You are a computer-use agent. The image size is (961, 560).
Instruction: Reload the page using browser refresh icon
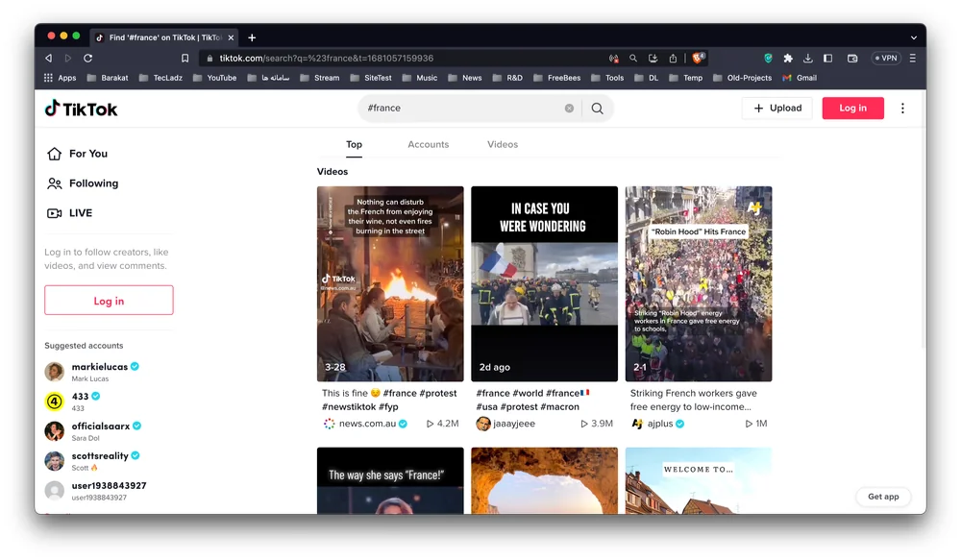[87, 59]
